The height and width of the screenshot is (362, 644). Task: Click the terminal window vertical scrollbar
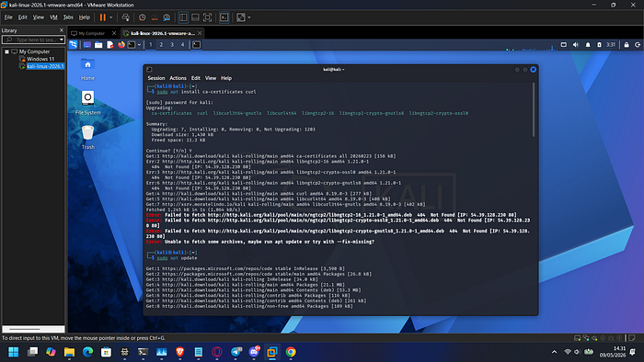[534, 110]
